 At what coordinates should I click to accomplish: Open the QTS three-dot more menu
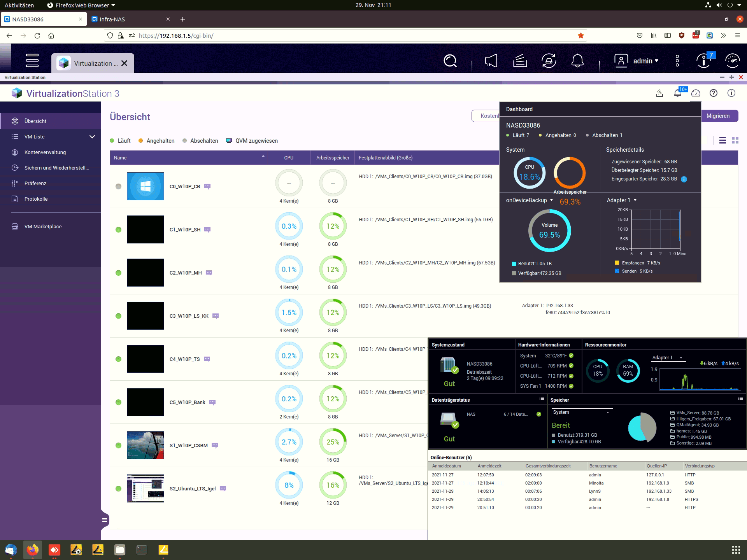pos(677,61)
